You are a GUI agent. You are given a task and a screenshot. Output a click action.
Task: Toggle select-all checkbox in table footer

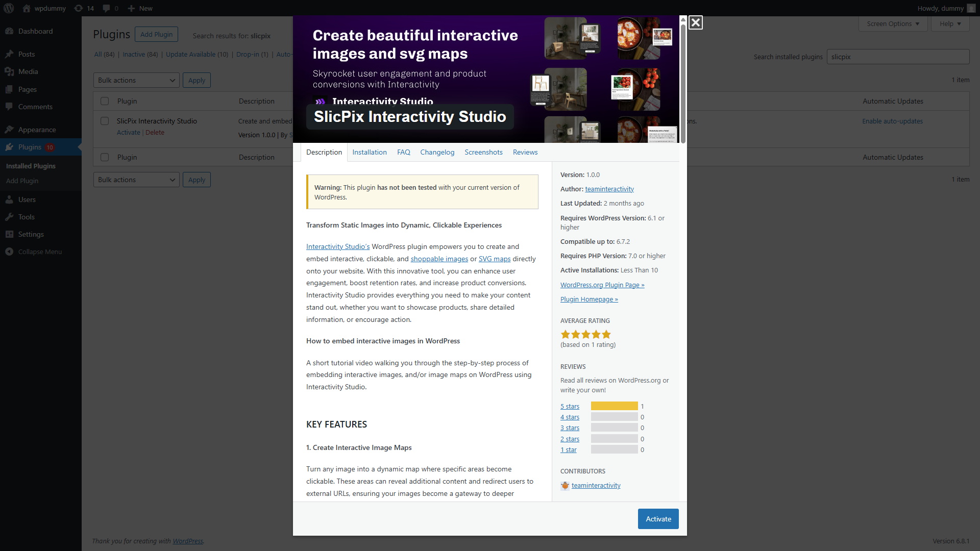coord(105,157)
